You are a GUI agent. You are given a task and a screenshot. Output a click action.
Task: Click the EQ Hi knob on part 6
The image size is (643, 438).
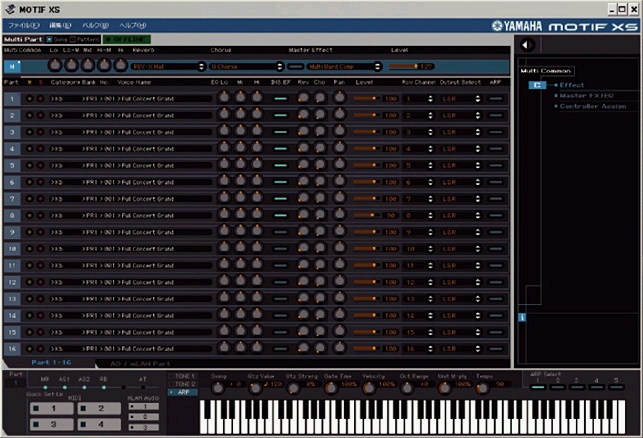pos(257,181)
